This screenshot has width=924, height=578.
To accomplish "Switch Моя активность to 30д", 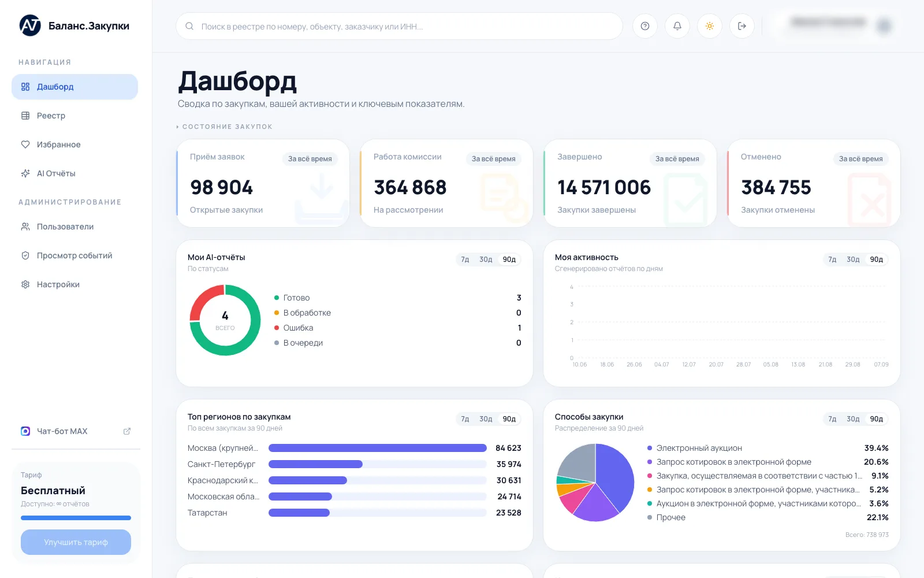I will (x=853, y=260).
